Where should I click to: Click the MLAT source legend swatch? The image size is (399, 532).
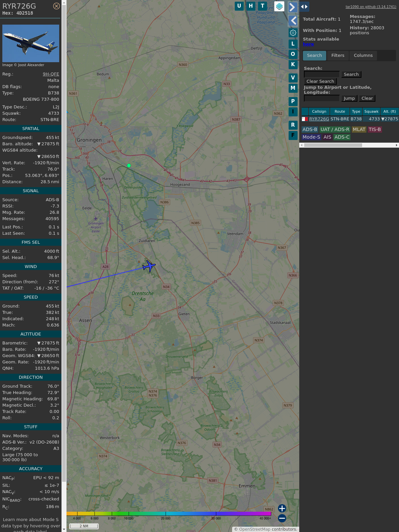(x=359, y=130)
